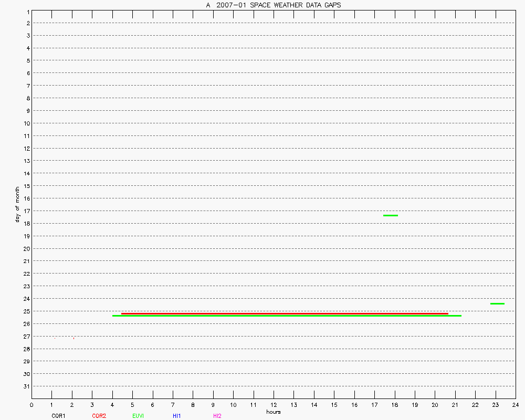Select the short green bar on day 17
The width and height of the screenshot is (525, 420).
[x=390, y=215]
